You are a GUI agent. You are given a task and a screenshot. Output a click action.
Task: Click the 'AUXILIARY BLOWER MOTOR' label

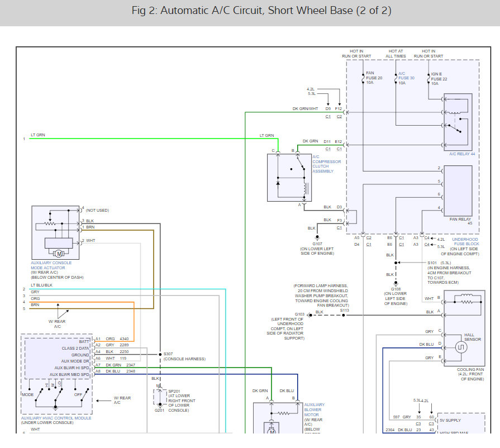pyautogui.click(x=314, y=410)
